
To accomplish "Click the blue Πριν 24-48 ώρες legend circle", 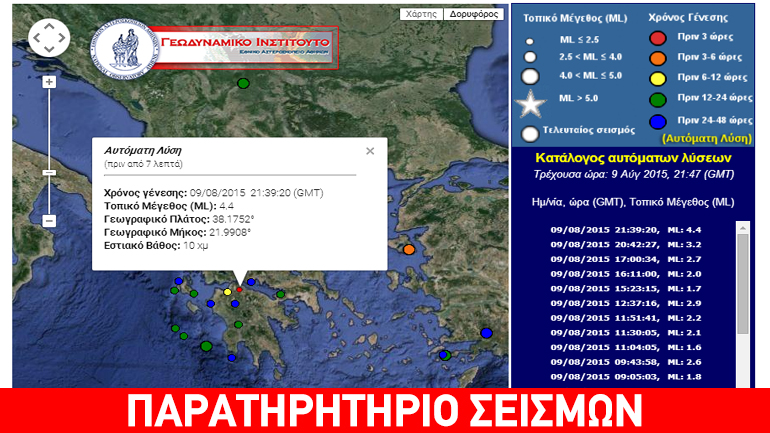I will 658,121.
